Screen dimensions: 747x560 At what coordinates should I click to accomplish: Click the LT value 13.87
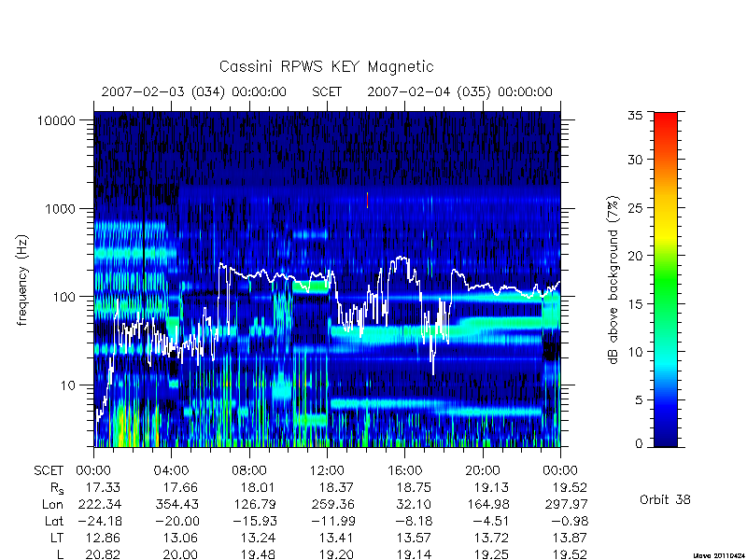click(x=569, y=539)
